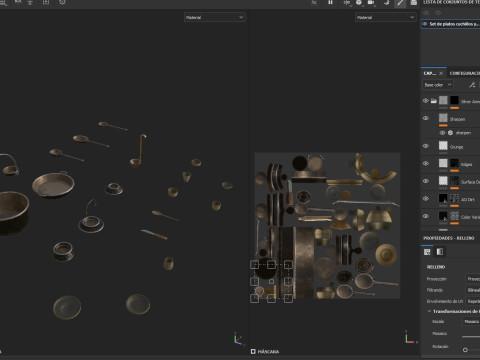480x360 pixels.
Task: Click the magic wand effects icon in layers panel
Action: tap(472, 85)
